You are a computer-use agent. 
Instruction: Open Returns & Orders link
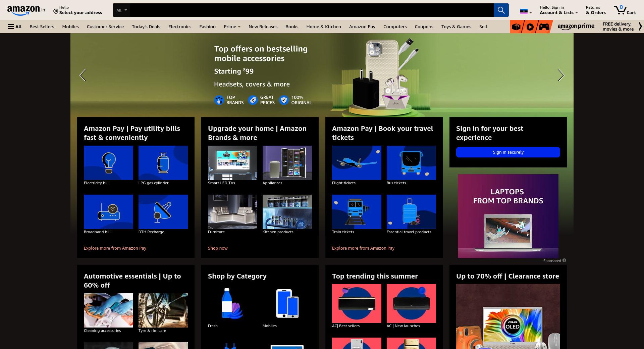pyautogui.click(x=596, y=10)
